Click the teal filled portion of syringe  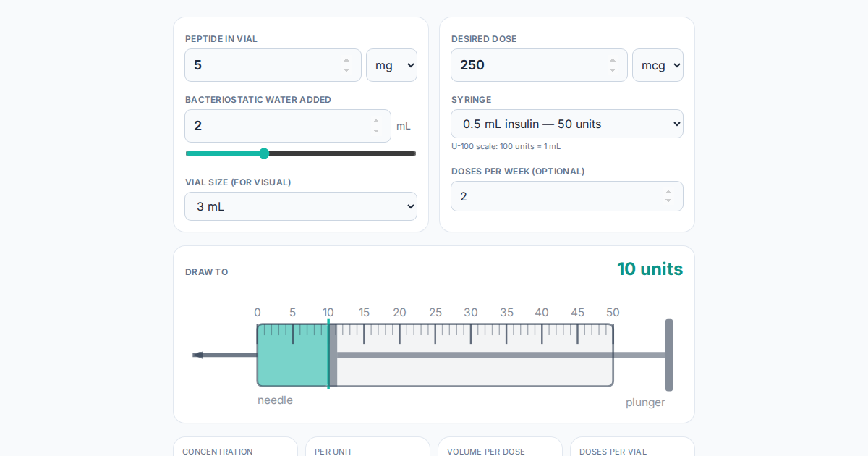pyautogui.click(x=293, y=355)
